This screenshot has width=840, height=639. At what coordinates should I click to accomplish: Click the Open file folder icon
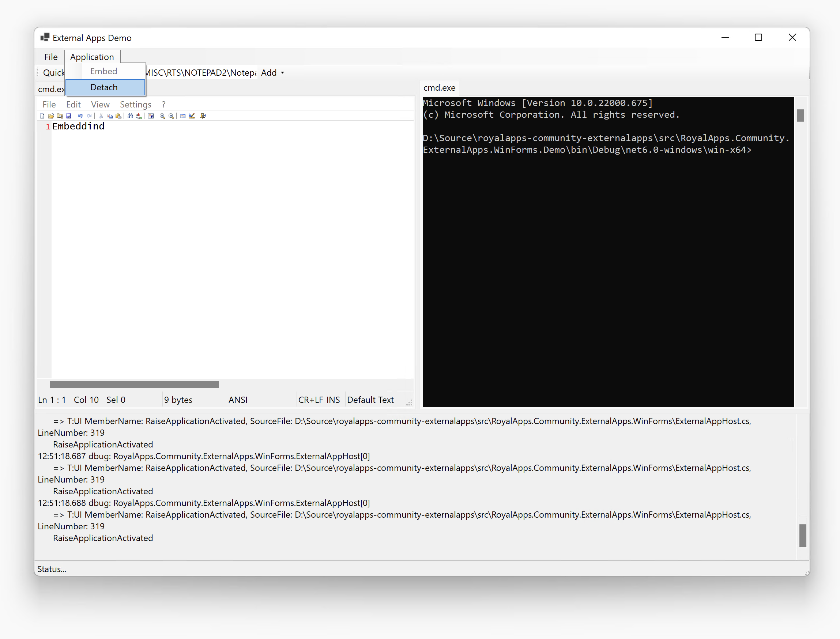[x=51, y=116]
